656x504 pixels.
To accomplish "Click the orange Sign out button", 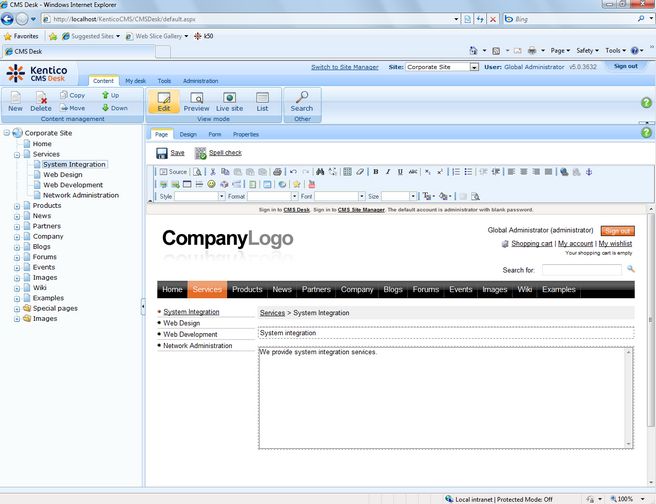I will pos(617,231).
